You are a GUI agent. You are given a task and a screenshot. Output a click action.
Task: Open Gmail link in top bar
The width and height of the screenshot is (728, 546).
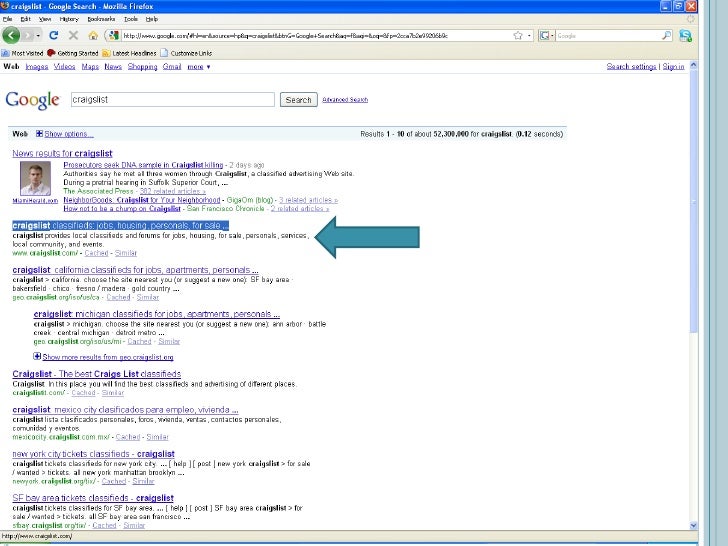pos(172,67)
